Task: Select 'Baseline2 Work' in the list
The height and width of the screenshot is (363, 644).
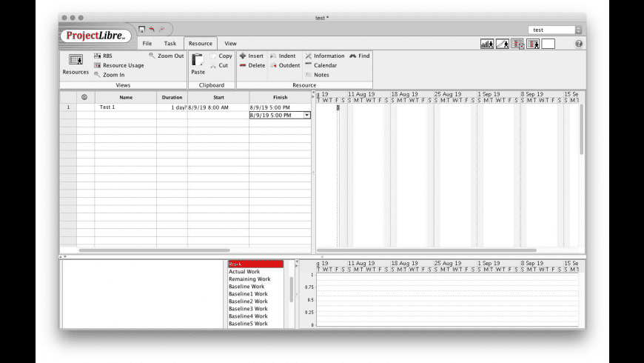Action: (255, 301)
